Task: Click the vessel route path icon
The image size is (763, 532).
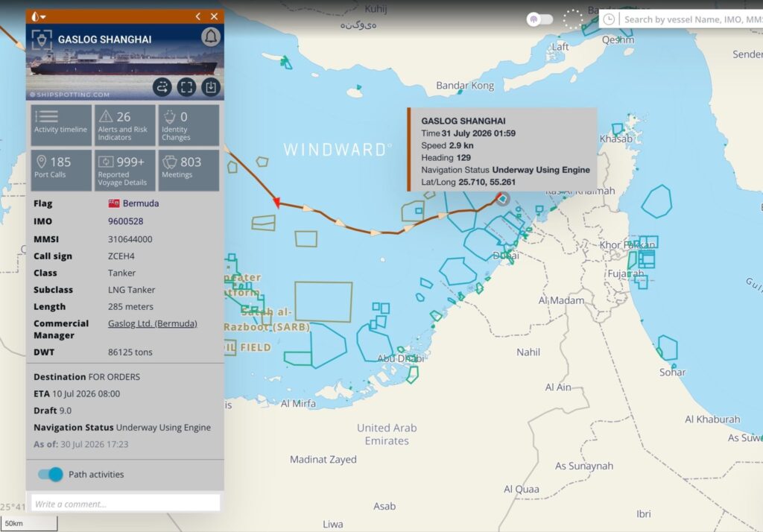Action: [162, 87]
